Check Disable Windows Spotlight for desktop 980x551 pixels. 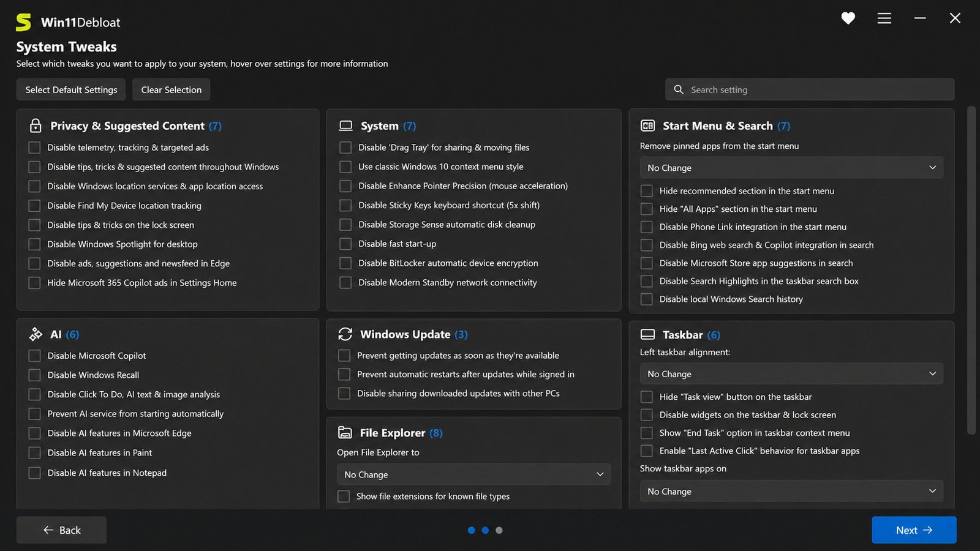[x=35, y=244]
